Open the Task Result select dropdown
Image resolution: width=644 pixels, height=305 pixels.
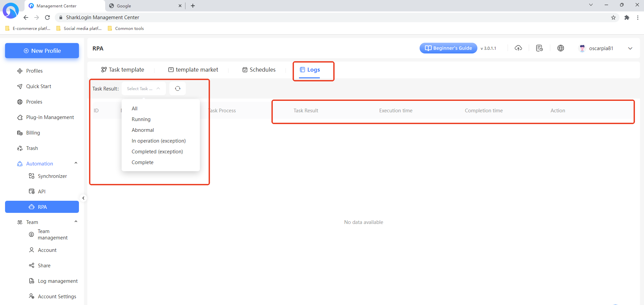143,88
